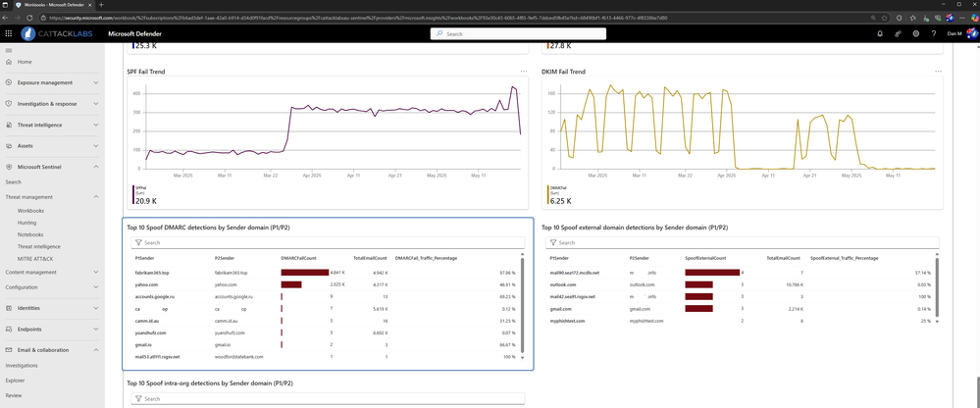
Task: Expand Content management chevron
Action: click(95, 272)
